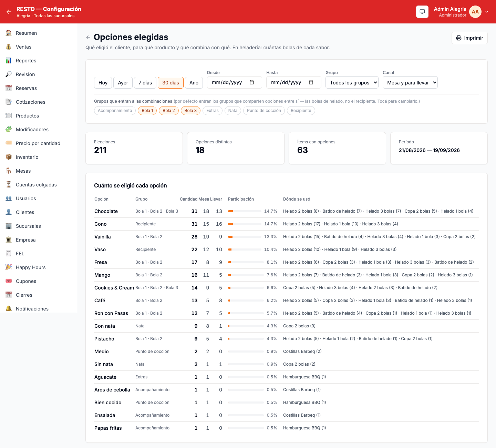Open Inventario from the sidebar box icon
The image size is (496, 448).
[9, 157]
